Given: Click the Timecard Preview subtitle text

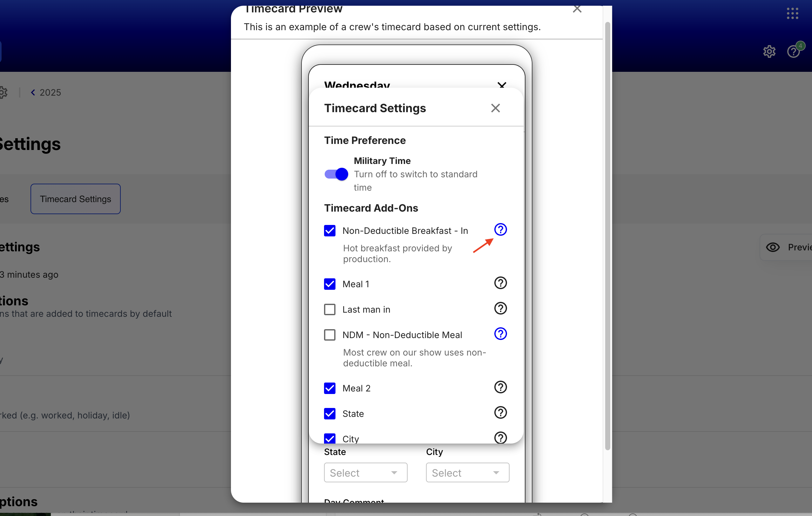Looking at the screenshot, I should pos(392,27).
